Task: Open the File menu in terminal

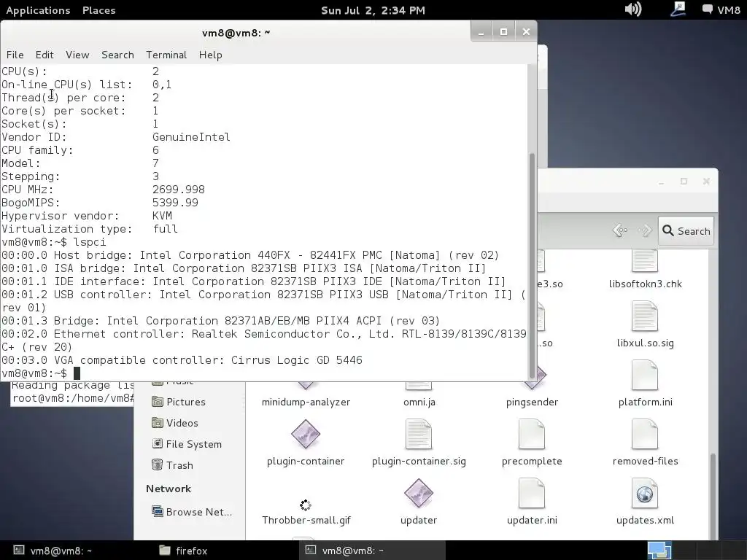Action: click(x=15, y=55)
